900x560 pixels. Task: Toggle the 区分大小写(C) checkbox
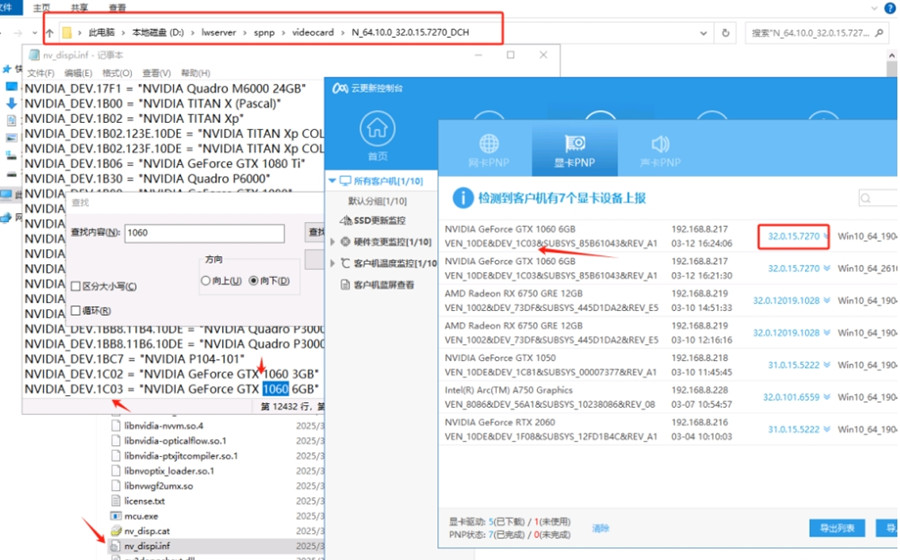tap(75, 286)
